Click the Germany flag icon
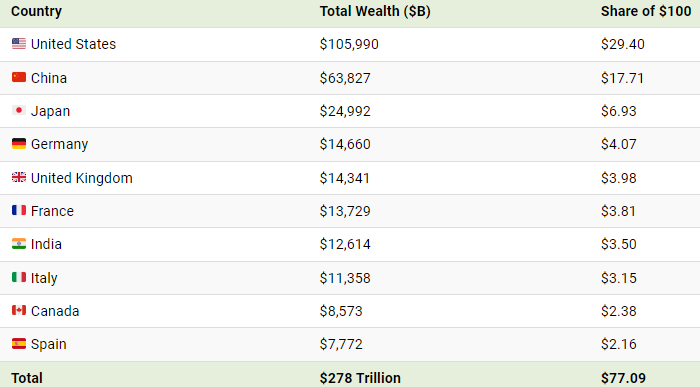This screenshot has height=387, width=700. point(19,144)
